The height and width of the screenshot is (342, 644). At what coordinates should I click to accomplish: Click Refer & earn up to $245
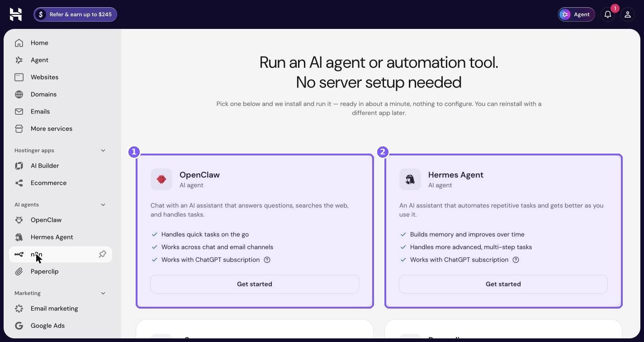pos(75,14)
